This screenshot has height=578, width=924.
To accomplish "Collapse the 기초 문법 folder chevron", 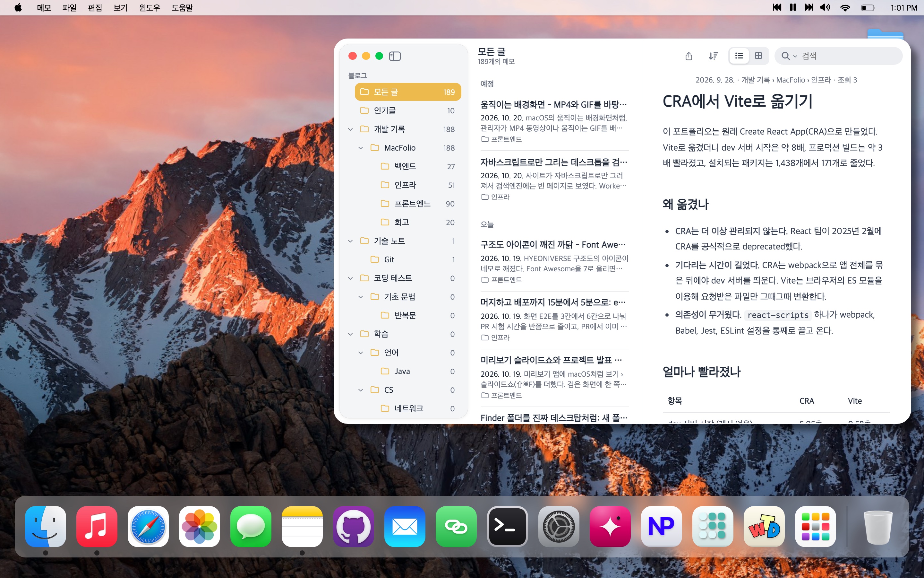I will 360,297.
